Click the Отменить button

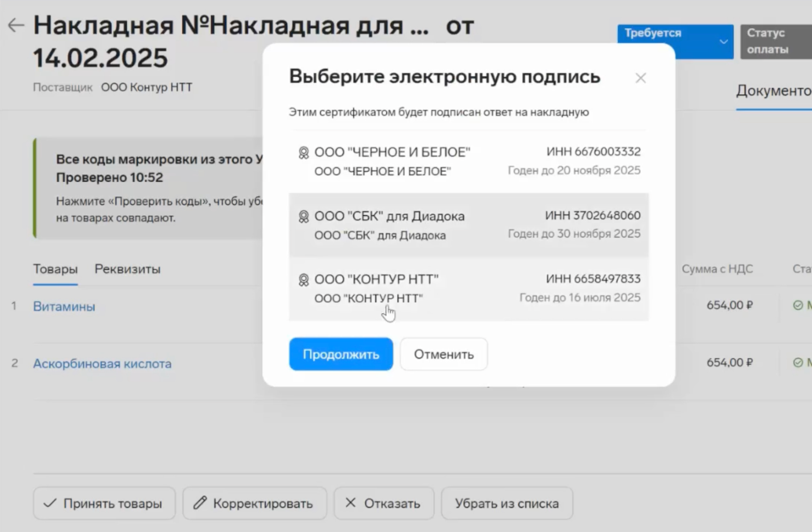[x=443, y=354]
